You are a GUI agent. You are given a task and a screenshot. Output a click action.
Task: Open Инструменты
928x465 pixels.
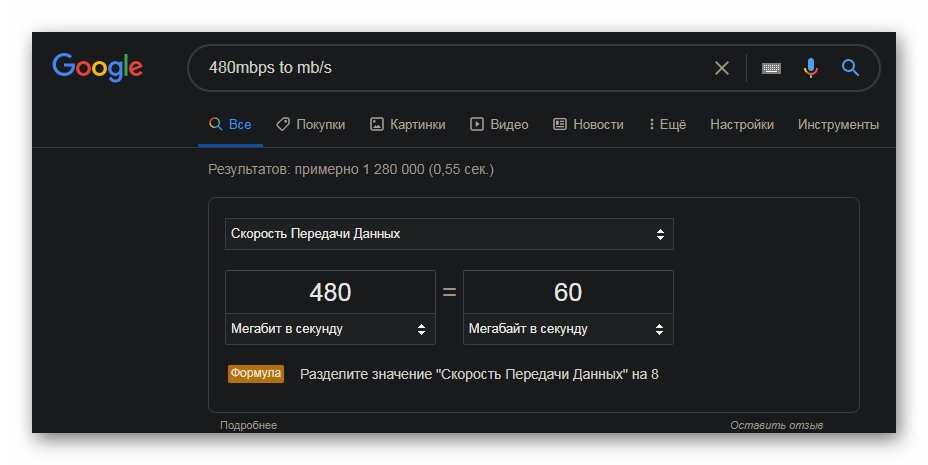pos(838,125)
